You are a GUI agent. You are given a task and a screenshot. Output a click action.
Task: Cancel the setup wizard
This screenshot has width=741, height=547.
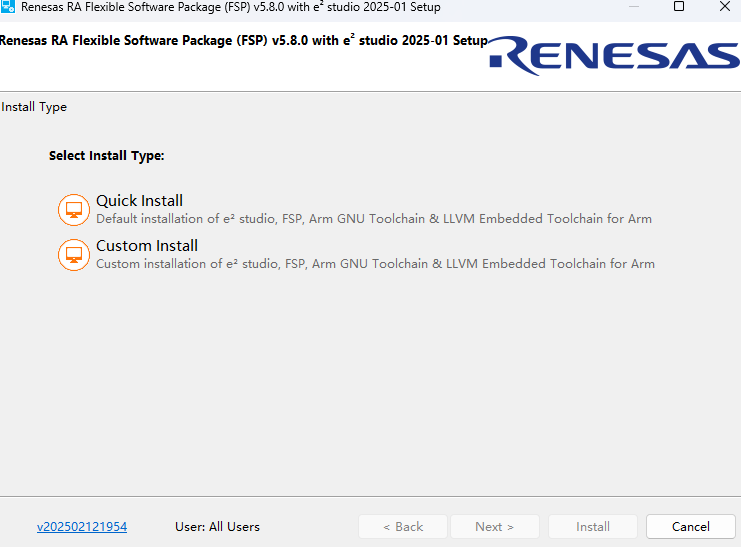point(690,527)
